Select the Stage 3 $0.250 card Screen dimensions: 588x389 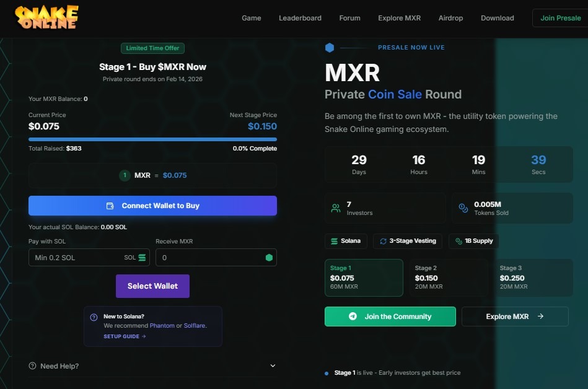click(x=533, y=278)
